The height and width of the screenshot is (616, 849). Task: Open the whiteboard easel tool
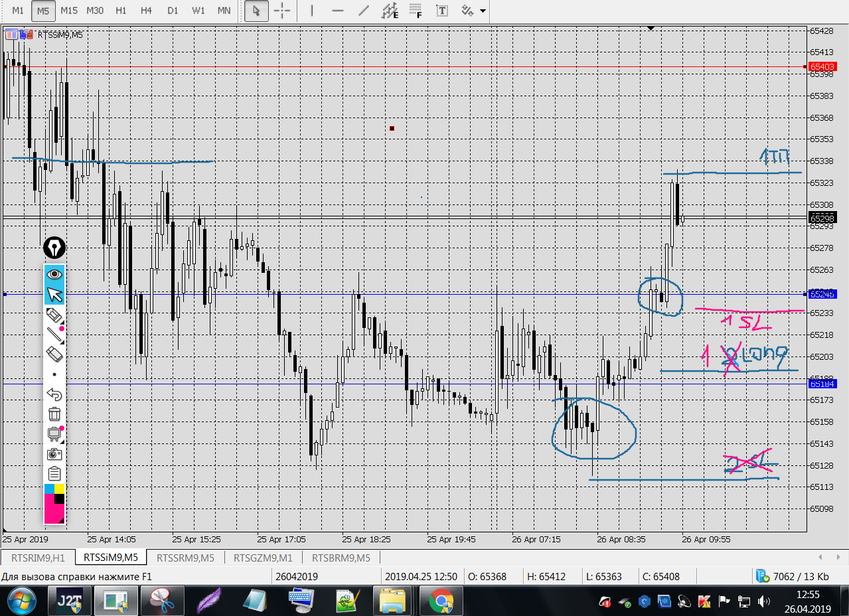(54, 434)
